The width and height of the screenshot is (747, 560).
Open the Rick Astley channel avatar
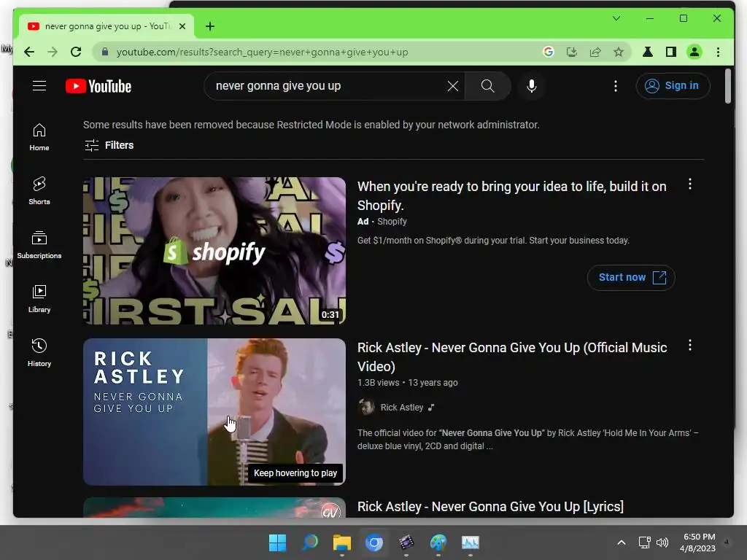coord(366,407)
